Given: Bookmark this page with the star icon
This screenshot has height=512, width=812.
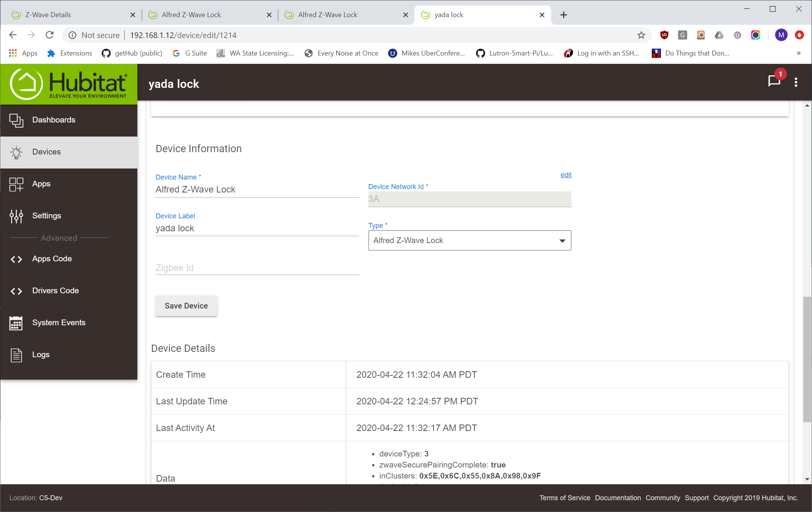Looking at the screenshot, I should pos(641,35).
